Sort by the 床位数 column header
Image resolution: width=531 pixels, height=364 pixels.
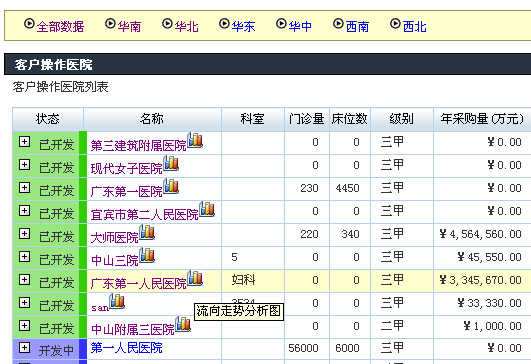350,119
